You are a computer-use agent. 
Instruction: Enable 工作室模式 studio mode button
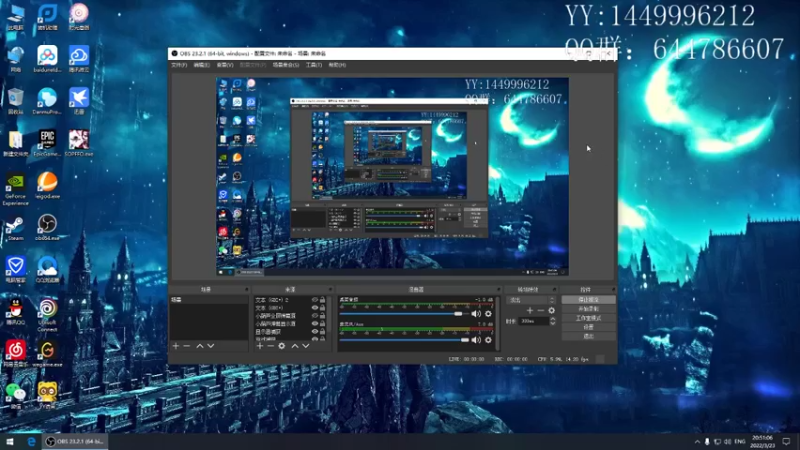click(588, 318)
